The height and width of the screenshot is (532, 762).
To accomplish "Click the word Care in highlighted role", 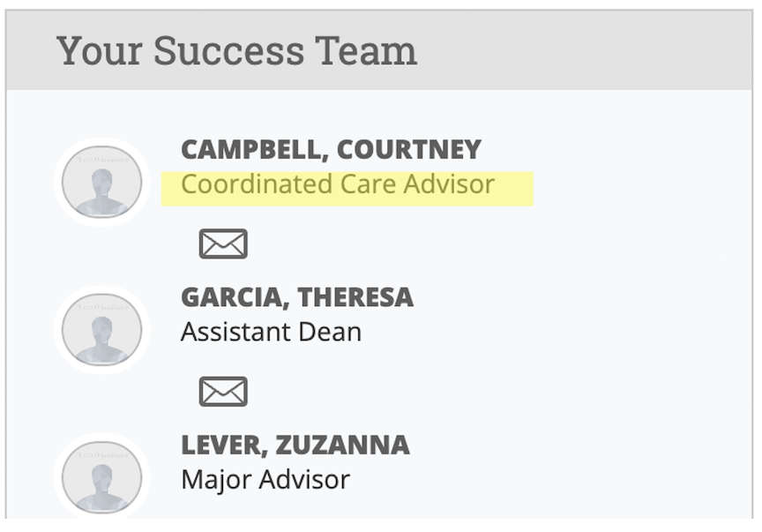I will pos(368,184).
